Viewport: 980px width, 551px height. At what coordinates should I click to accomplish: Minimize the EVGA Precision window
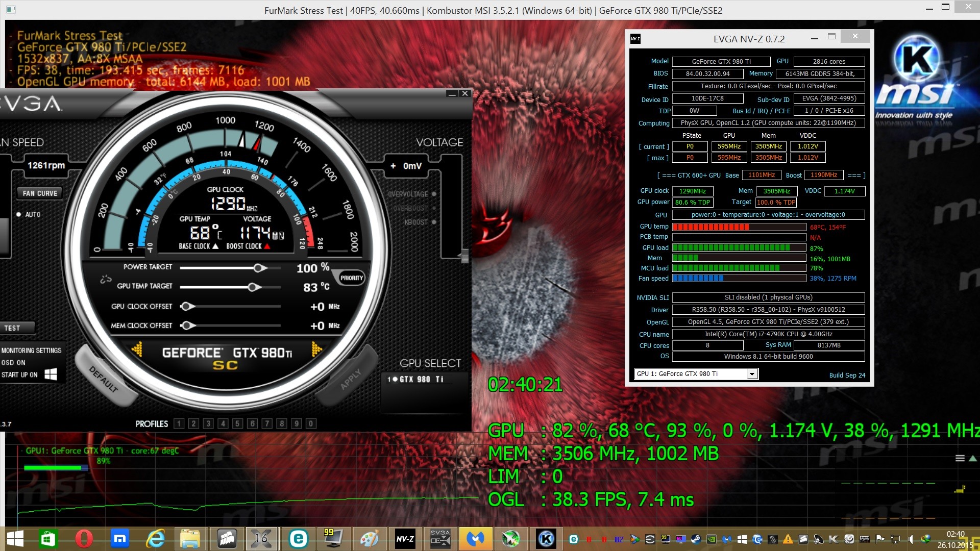[x=452, y=93]
